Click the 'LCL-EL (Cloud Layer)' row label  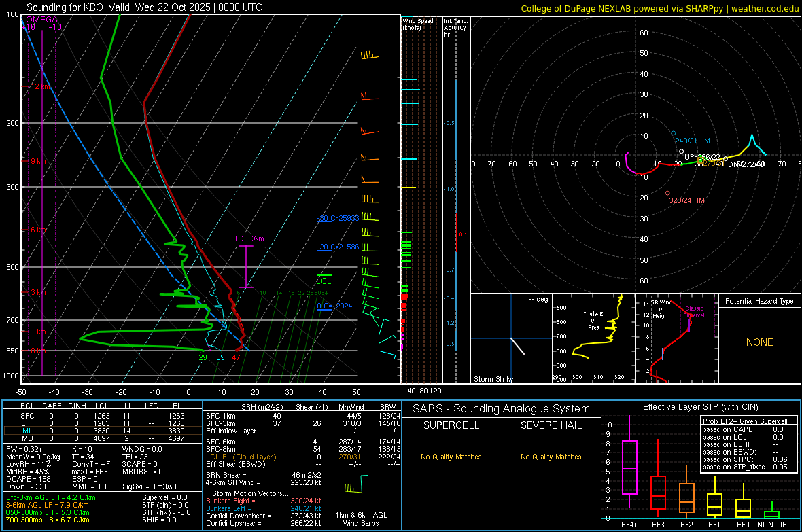241,457
